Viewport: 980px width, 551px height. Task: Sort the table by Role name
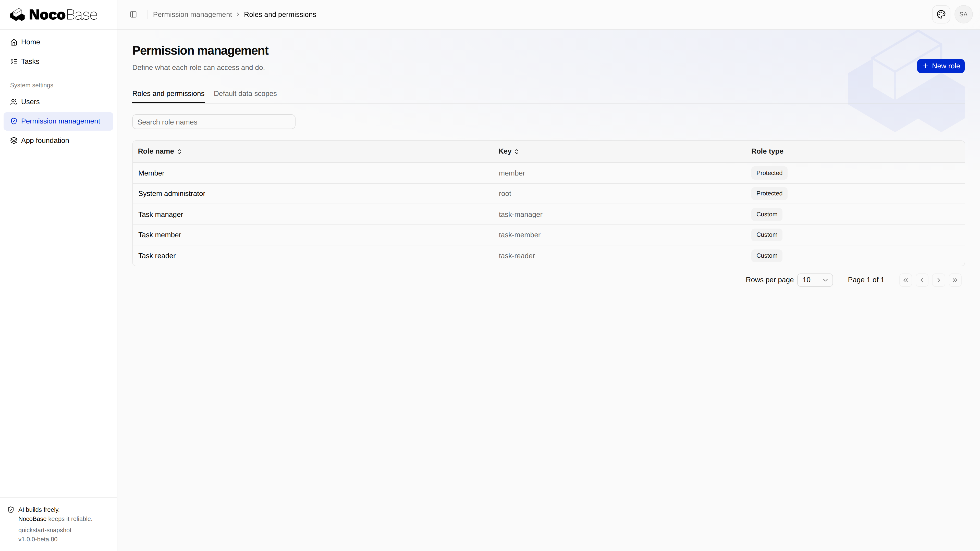(160, 151)
